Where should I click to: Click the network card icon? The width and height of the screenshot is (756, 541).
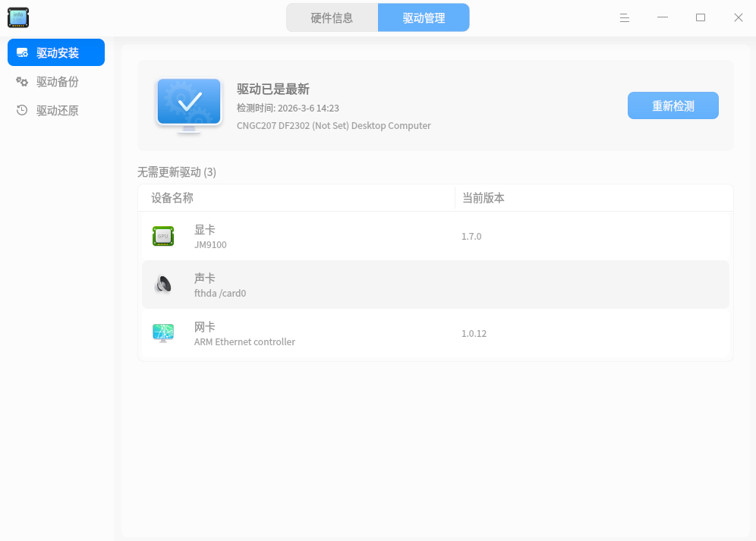[163, 333]
